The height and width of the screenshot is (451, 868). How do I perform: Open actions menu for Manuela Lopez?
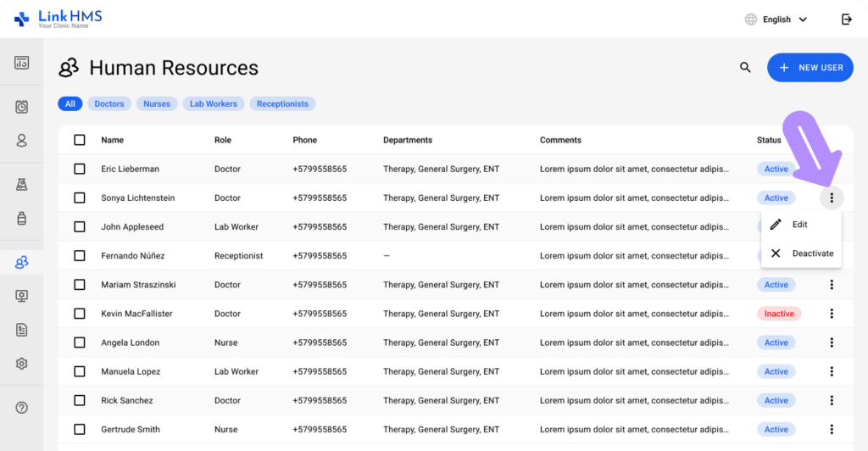tap(832, 371)
